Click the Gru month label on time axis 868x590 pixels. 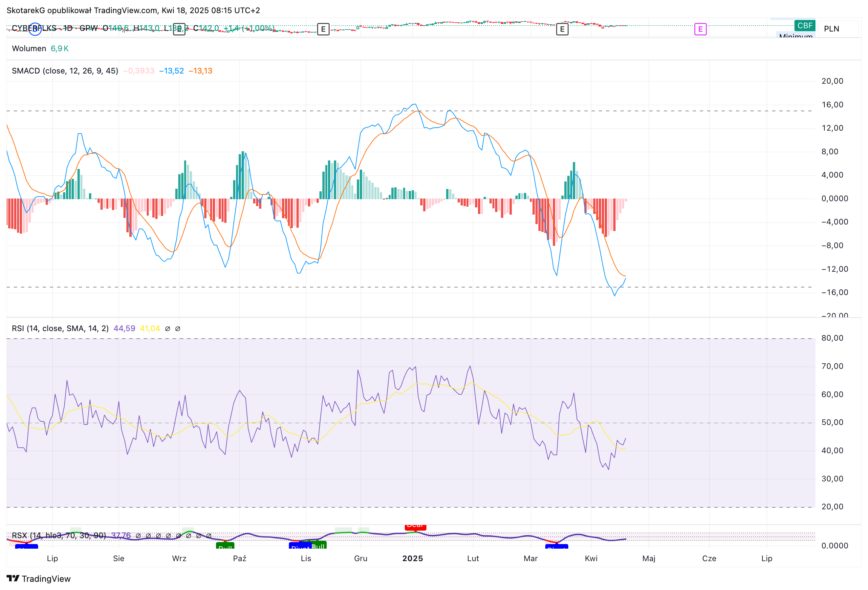361,558
